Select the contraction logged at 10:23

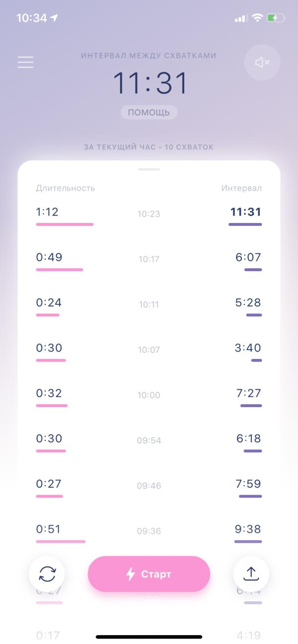point(149,214)
